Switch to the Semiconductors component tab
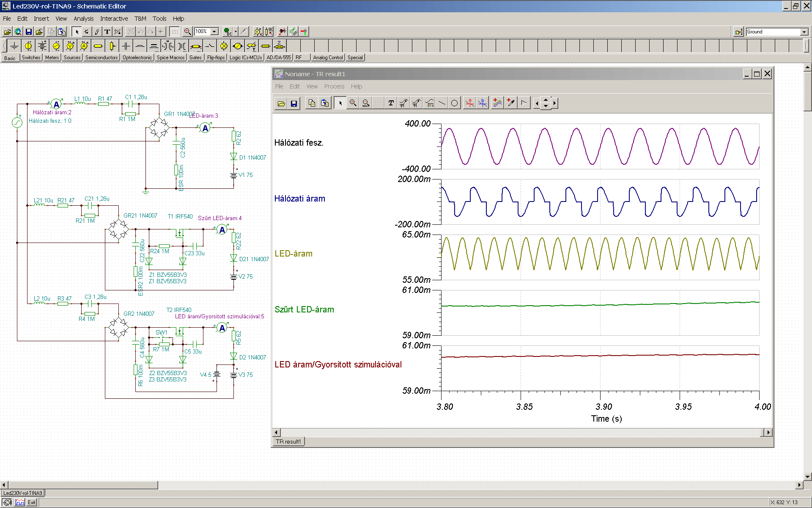 pyautogui.click(x=101, y=58)
